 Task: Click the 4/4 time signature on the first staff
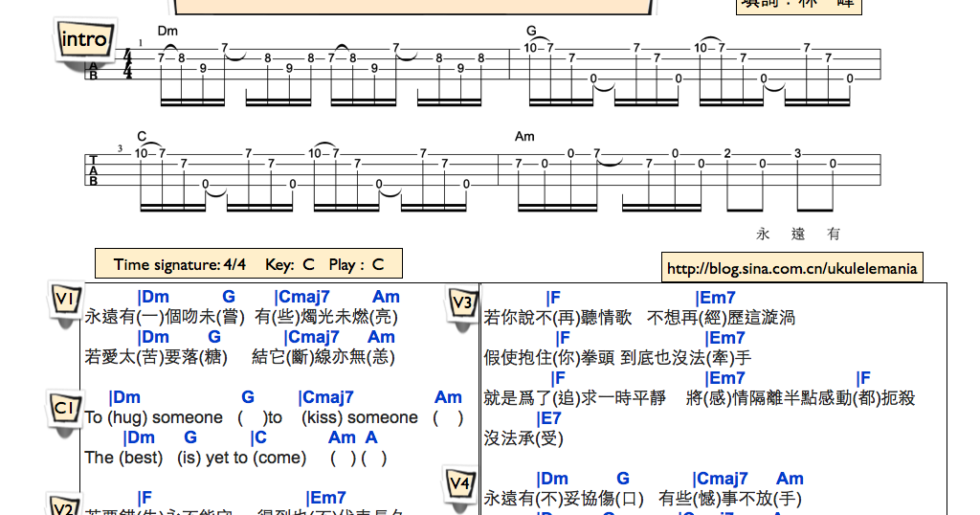click(128, 64)
